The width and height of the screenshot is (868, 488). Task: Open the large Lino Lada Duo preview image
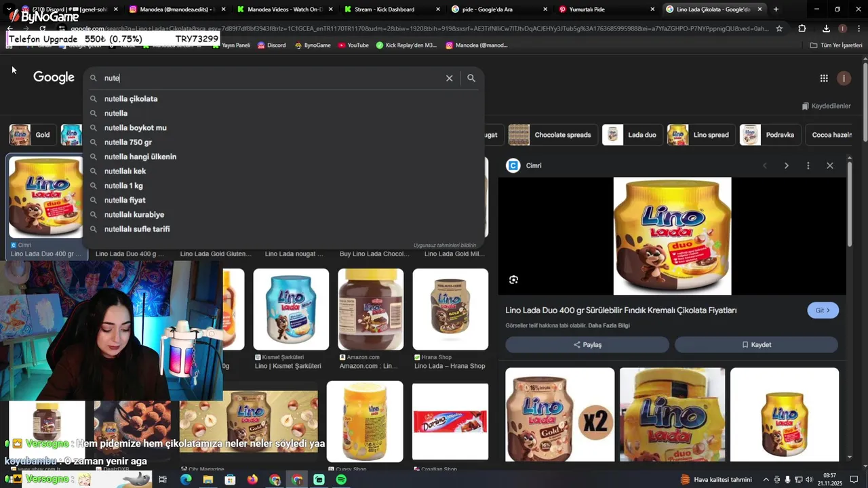coord(672,236)
